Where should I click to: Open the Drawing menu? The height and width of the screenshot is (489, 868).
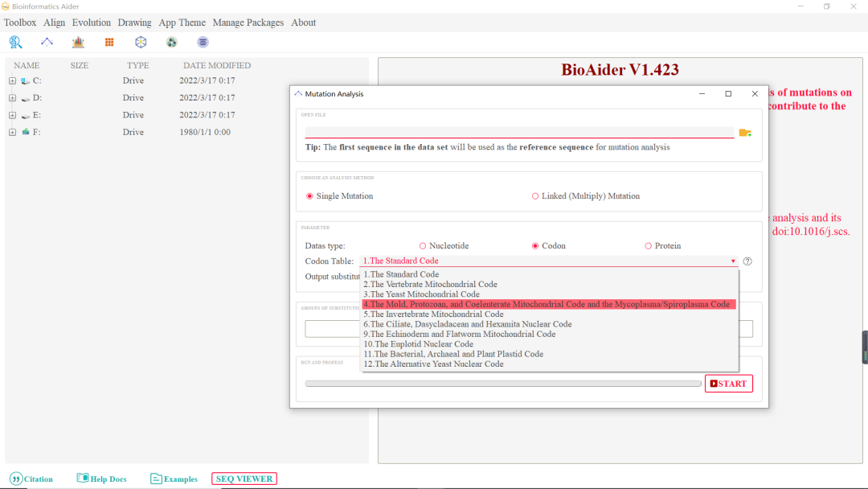(134, 23)
